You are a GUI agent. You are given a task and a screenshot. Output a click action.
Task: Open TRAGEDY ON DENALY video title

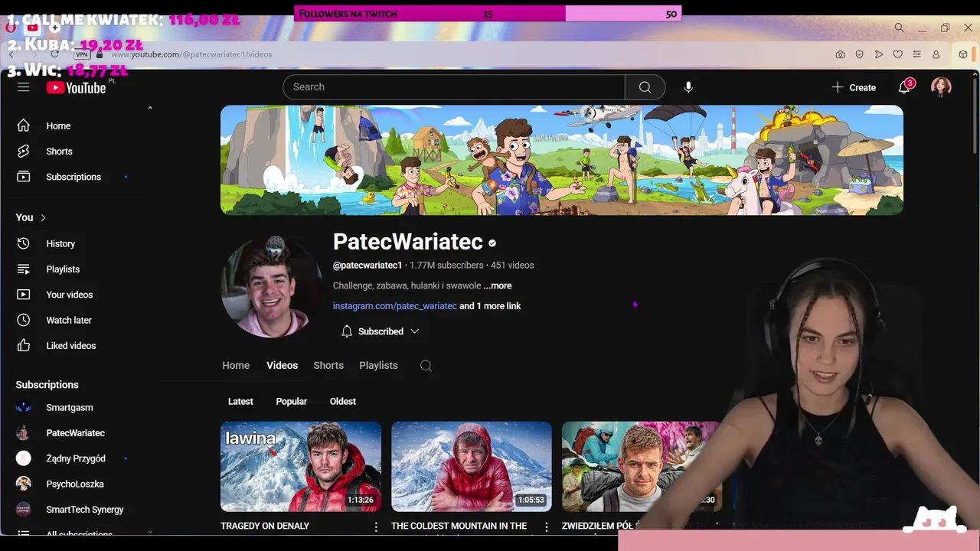pos(265,527)
